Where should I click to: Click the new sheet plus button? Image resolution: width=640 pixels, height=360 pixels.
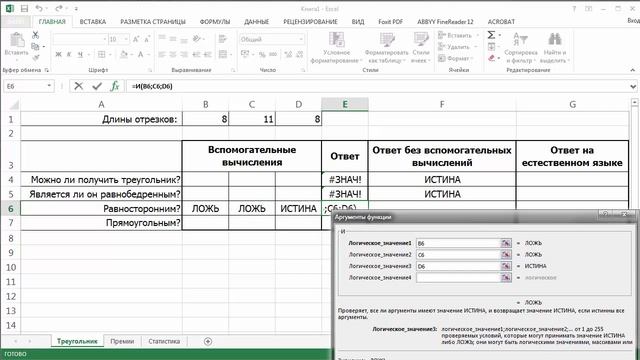pos(208,341)
